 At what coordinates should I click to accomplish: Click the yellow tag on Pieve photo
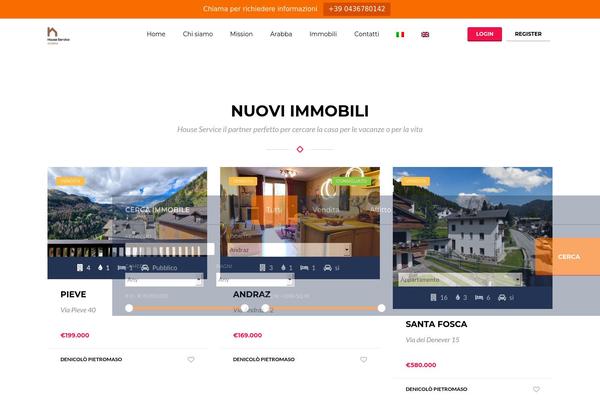tap(70, 181)
